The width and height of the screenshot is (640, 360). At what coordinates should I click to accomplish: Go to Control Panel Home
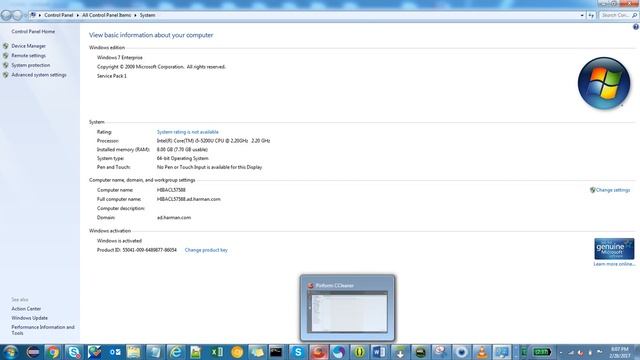[33, 31]
